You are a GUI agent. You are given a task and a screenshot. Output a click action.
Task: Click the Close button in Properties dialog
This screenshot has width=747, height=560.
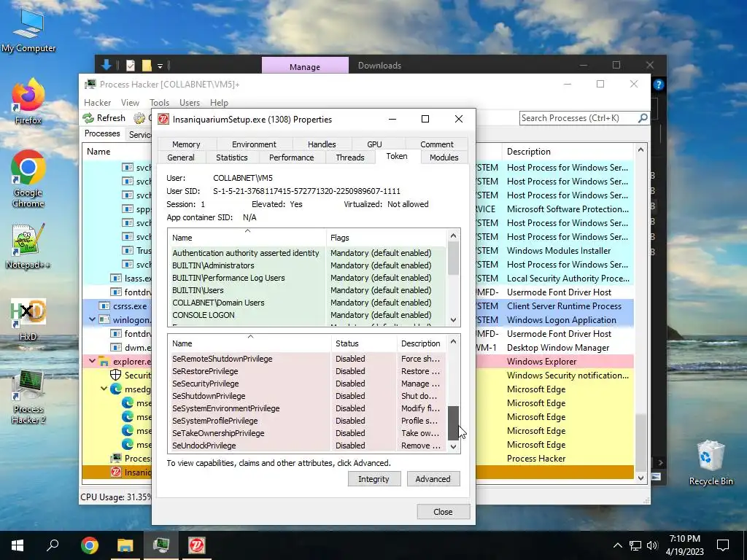pos(443,511)
